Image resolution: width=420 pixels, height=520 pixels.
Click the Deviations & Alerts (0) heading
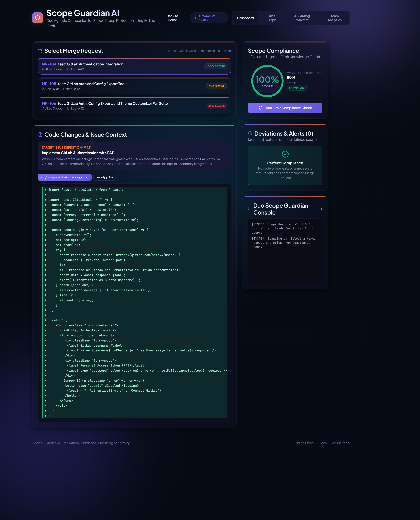click(x=284, y=134)
